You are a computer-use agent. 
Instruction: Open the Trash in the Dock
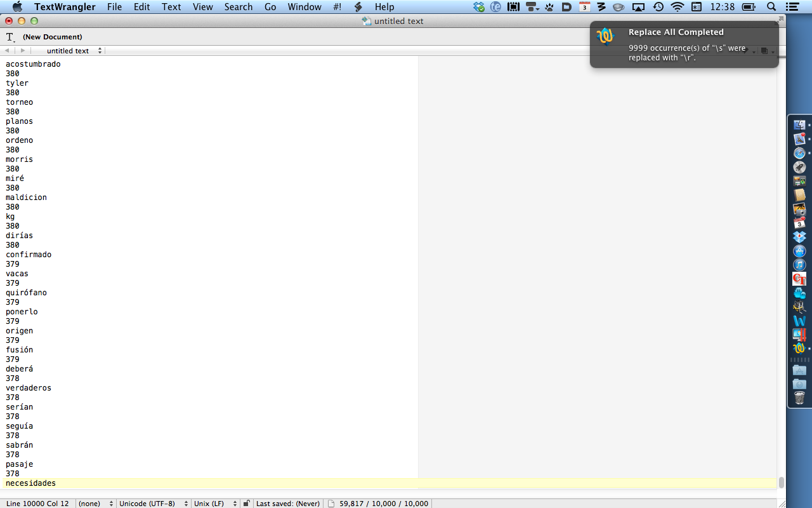tap(799, 398)
